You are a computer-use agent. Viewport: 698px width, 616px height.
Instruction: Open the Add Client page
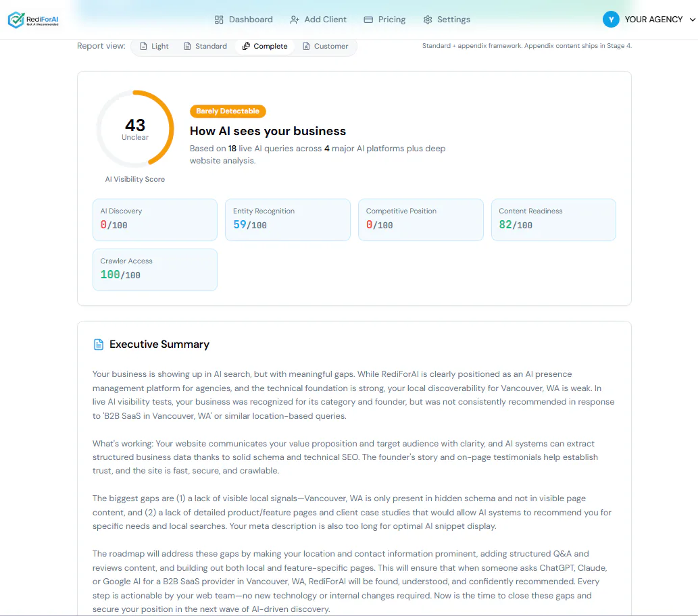tap(318, 20)
